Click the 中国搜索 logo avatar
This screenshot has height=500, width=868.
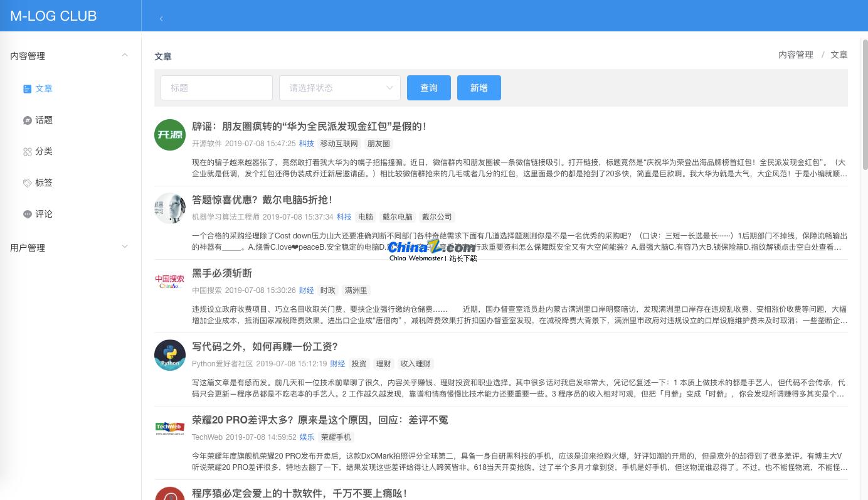(x=169, y=281)
